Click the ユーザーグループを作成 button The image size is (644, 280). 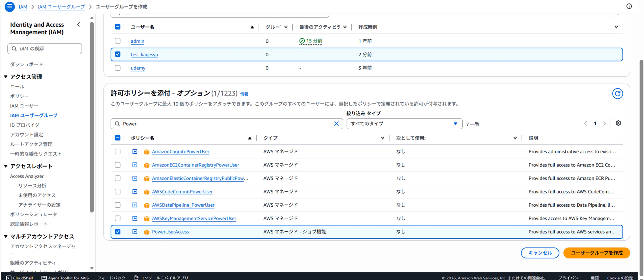(x=597, y=253)
